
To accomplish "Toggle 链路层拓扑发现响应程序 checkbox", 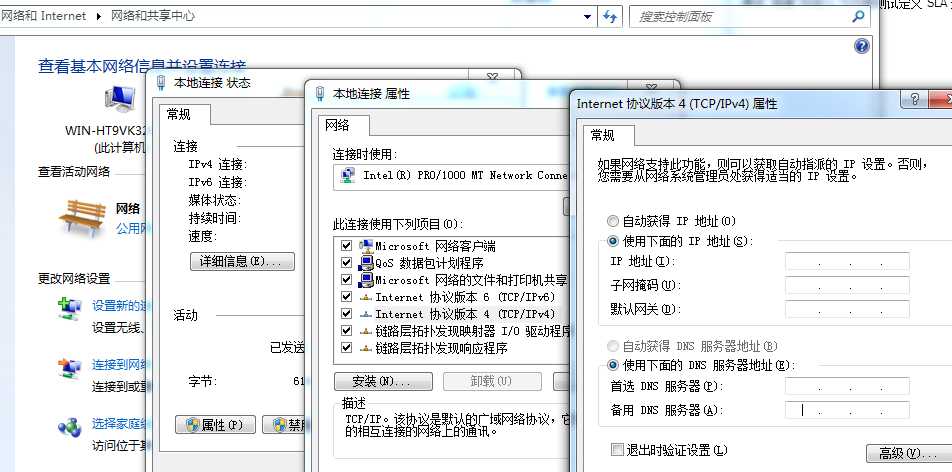I will (x=347, y=348).
